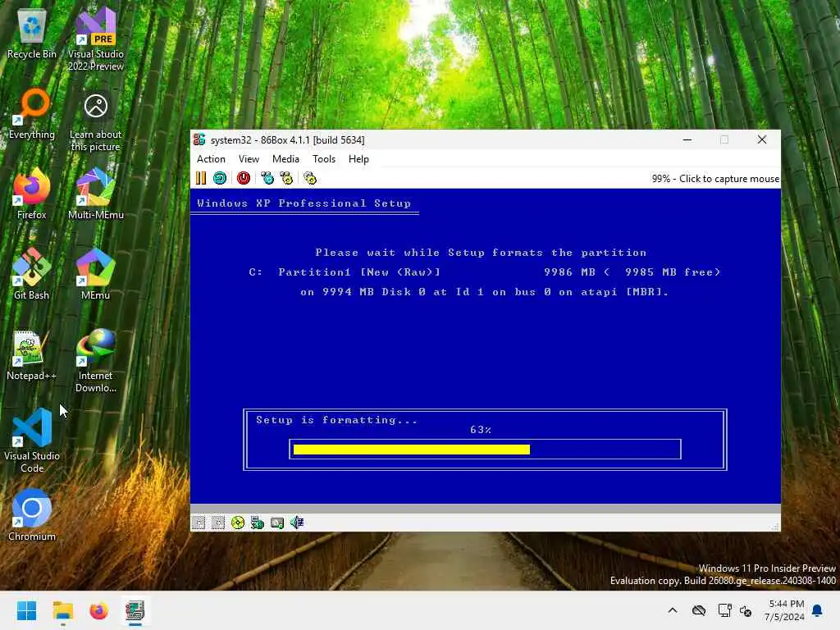Open the Windows Start menu
Image resolution: width=840 pixels, height=630 pixels.
26,610
